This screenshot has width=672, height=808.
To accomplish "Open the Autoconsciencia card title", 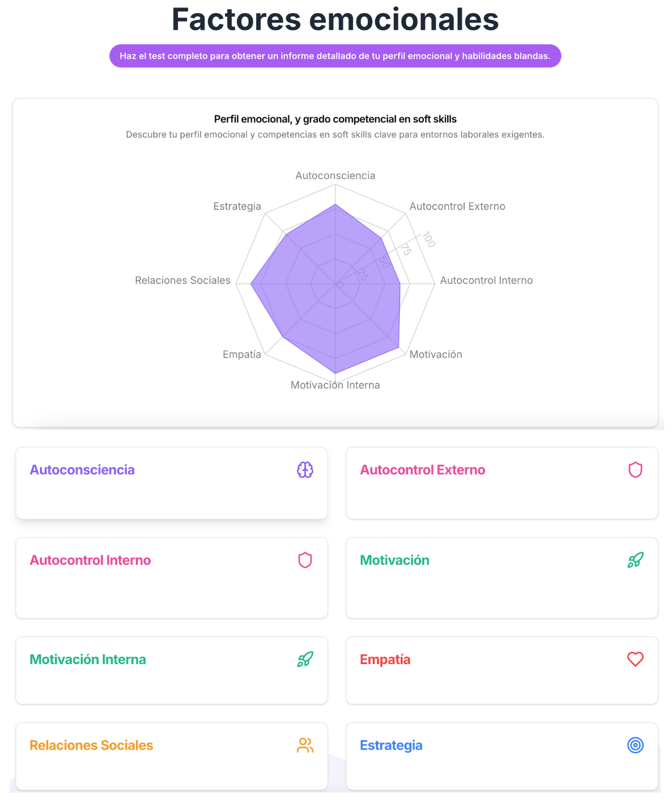I will tap(82, 470).
